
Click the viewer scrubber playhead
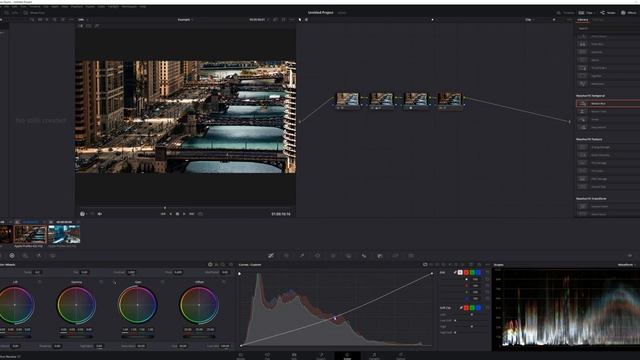(x=165, y=208)
